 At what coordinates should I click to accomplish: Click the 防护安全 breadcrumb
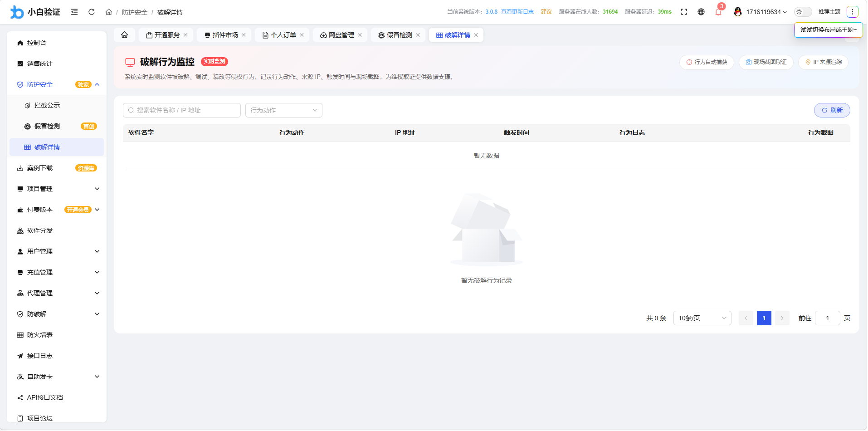135,12
